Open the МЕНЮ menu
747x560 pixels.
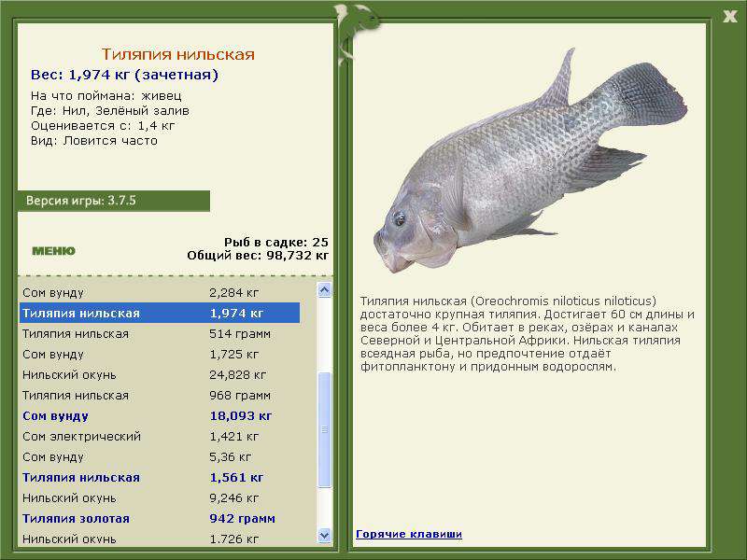point(53,251)
